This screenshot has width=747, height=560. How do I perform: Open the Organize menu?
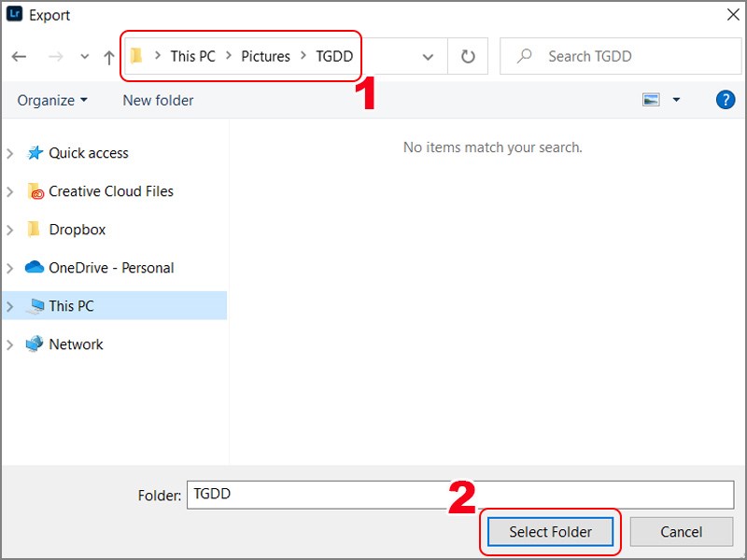coord(52,101)
